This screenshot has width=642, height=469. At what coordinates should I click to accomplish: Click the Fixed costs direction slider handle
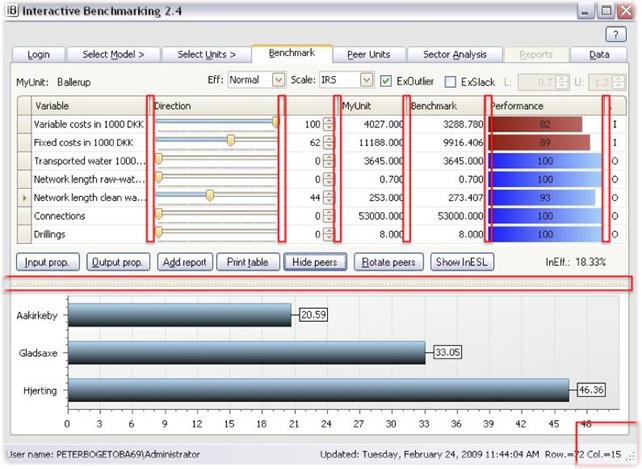(x=231, y=142)
